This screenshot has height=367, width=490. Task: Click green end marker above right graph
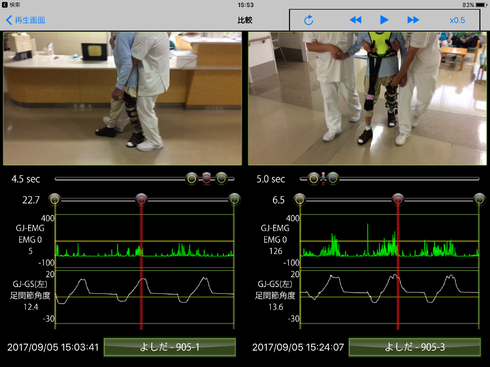point(479,200)
